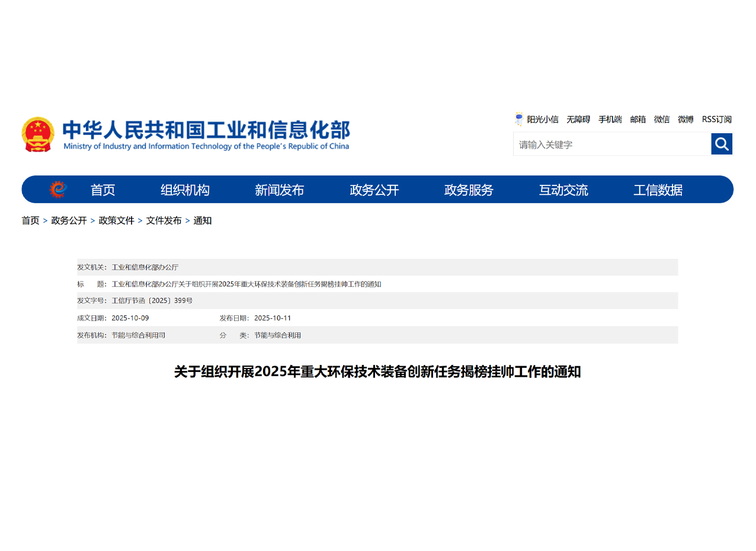Viewport: 756px width, 551px height.
Task: Go to 文件发布 via breadcrumb
Action: tap(164, 220)
